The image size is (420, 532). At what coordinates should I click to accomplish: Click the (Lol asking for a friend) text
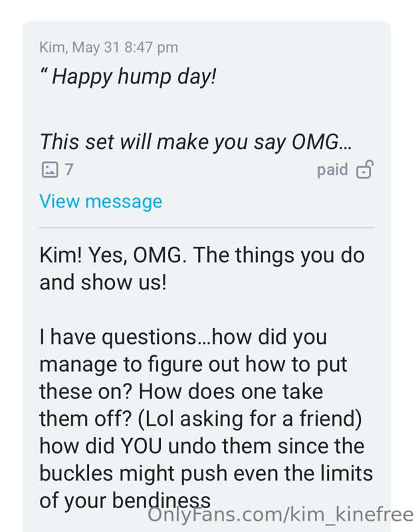click(249, 419)
